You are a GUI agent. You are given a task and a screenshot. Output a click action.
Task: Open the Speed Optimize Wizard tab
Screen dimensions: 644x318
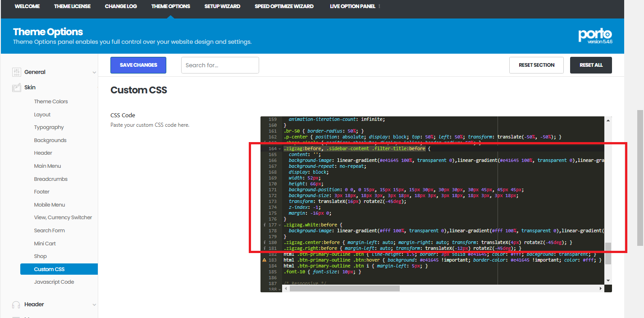tap(284, 6)
